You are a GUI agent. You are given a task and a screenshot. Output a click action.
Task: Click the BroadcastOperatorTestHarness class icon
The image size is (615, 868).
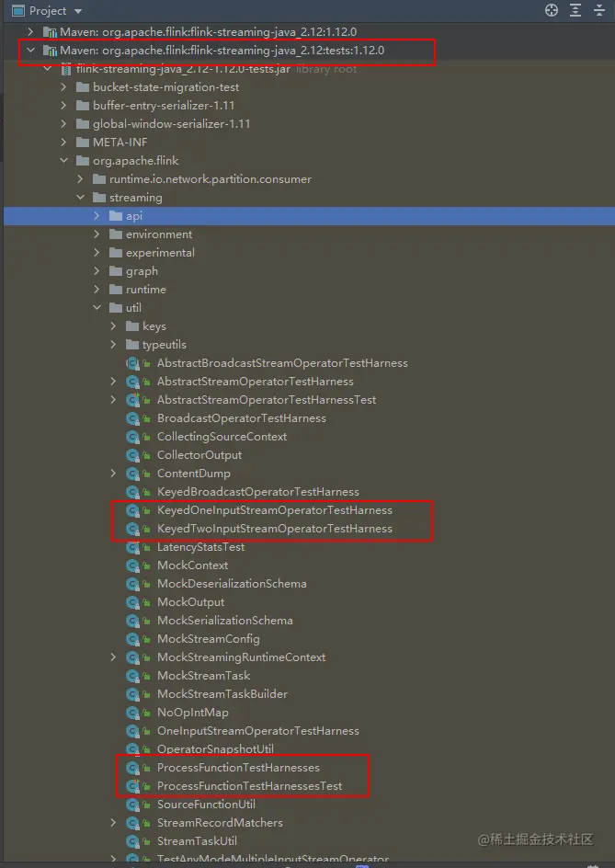coord(132,418)
